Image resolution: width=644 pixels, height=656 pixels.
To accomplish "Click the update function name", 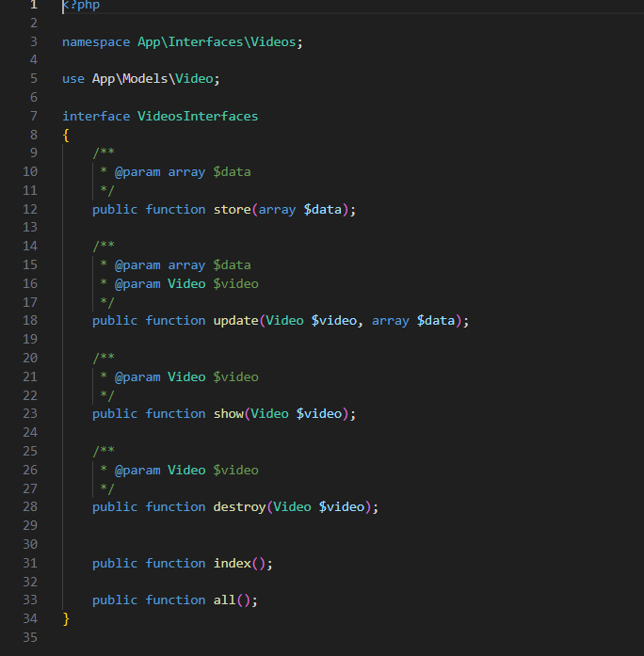I will click(235, 321).
